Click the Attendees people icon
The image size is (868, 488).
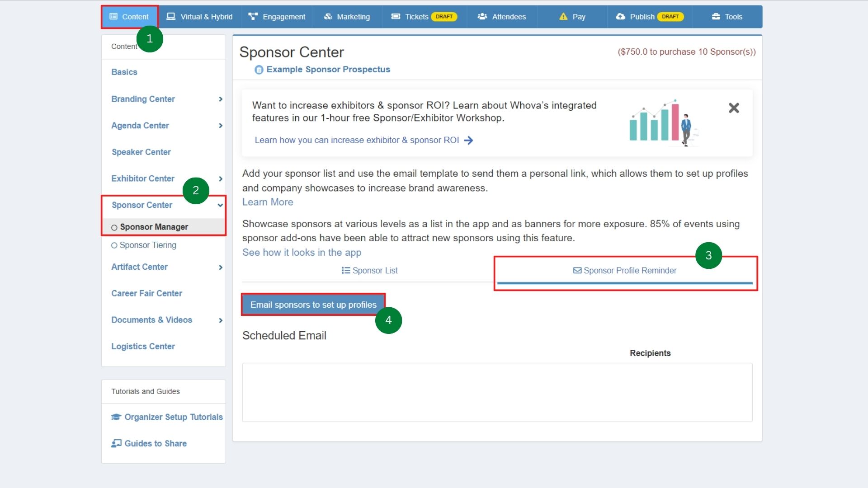[x=482, y=17]
